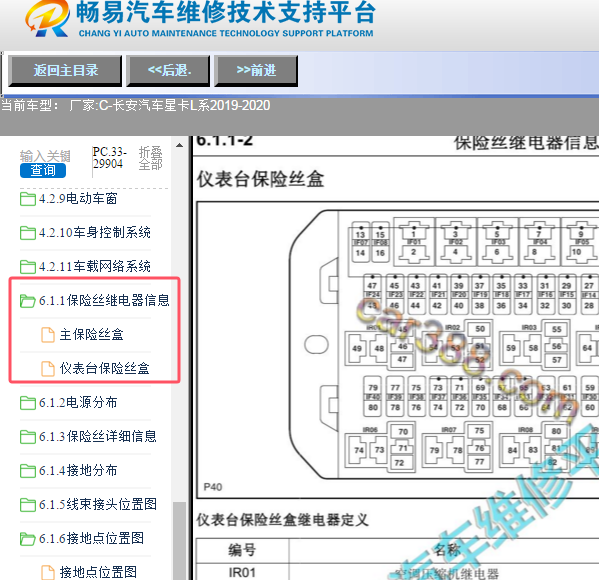Go back with the <<后退 button

pos(168,70)
